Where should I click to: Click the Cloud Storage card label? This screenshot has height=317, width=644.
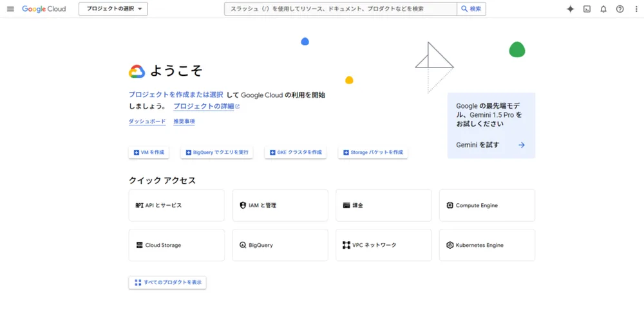pyautogui.click(x=163, y=245)
